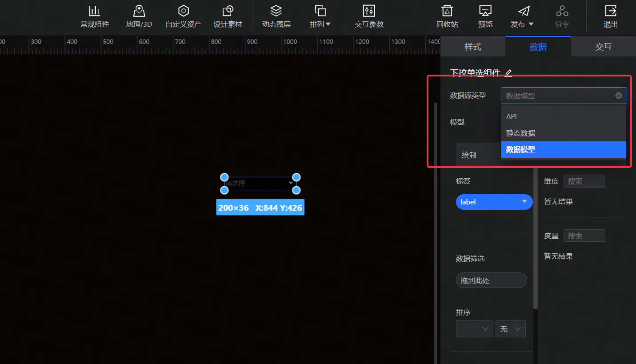The height and width of the screenshot is (364, 636).
Task: Open the 回收站 recycle bin
Action: click(447, 16)
